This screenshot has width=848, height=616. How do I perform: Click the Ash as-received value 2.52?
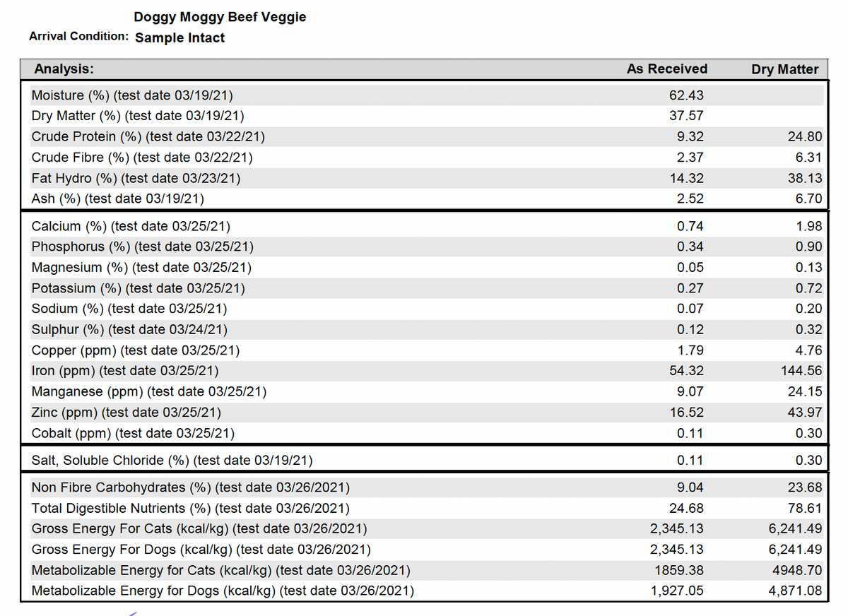[690, 199]
